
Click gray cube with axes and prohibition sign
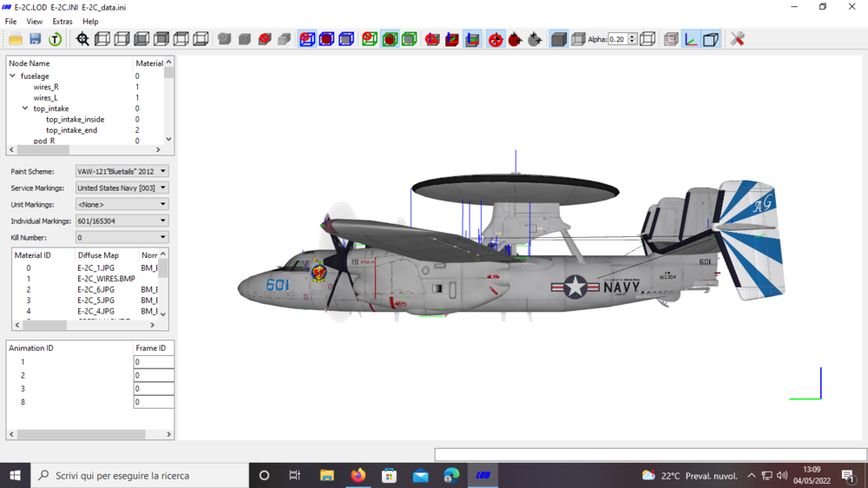point(432,39)
